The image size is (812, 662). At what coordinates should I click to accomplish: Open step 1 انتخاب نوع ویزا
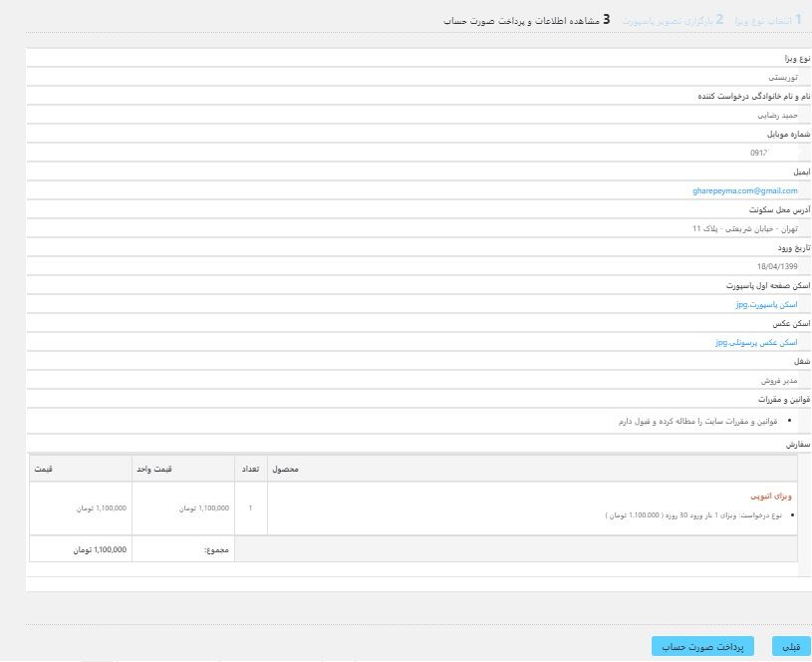pos(768,20)
